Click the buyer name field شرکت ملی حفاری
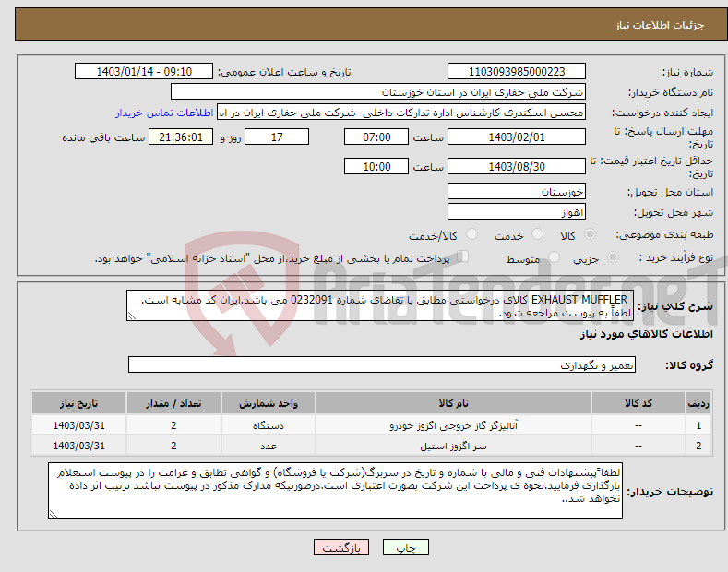This screenshot has height=572, width=728. point(378,92)
